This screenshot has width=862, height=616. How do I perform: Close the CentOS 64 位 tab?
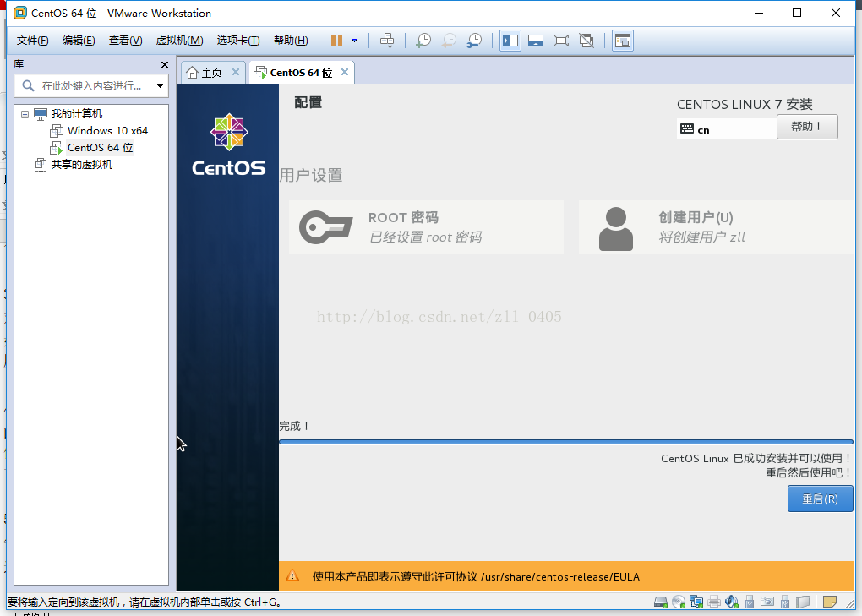click(345, 72)
